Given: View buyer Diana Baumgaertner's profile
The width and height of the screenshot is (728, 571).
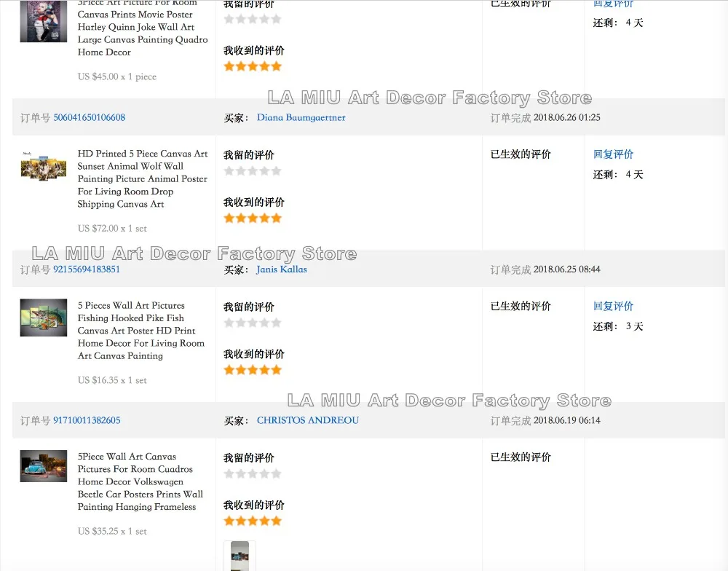Looking at the screenshot, I should 301,117.
